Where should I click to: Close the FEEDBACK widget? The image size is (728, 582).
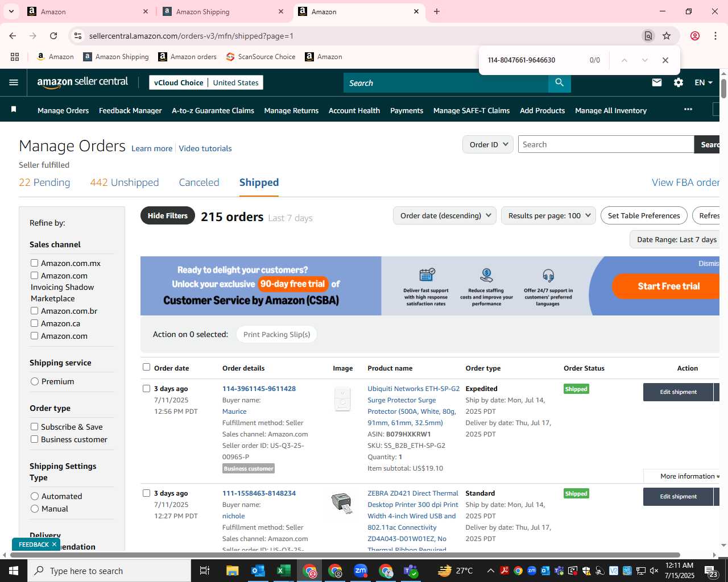tap(54, 544)
